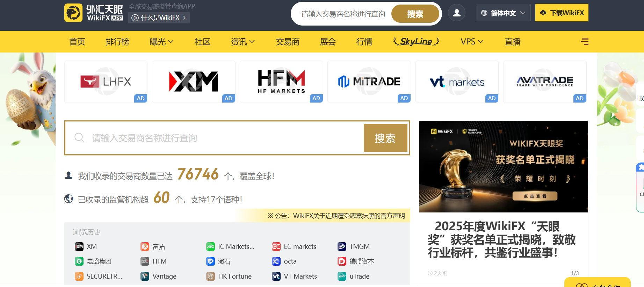Screen dimensions: 644x287
Task: Click the 下载WikiFX button
Action: coord(562,13)
